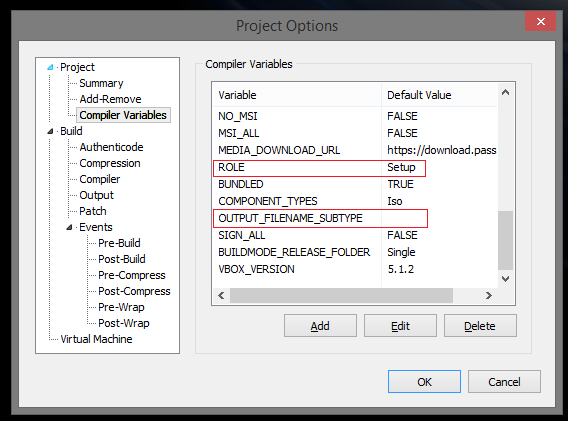Click the vertical scrollbar thumb
The width and height of the screenshot is (568, 421).
(x=505, y=241)
